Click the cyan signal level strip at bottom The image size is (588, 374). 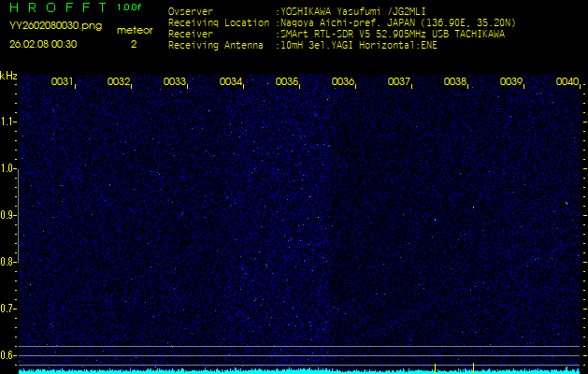click(299, 371)
